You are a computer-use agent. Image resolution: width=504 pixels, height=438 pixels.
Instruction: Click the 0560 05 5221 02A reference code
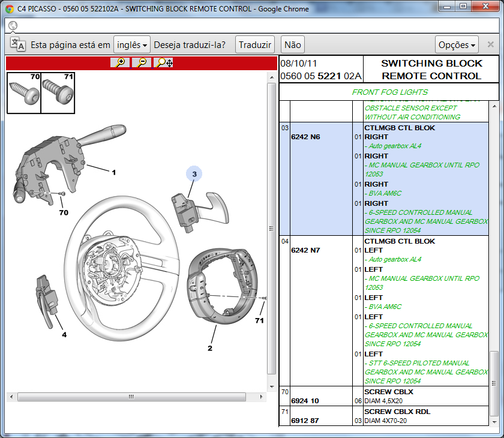321,76
